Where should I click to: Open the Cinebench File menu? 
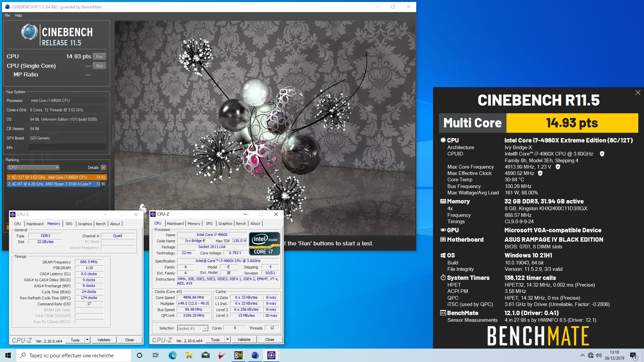(x=7, y=15)
